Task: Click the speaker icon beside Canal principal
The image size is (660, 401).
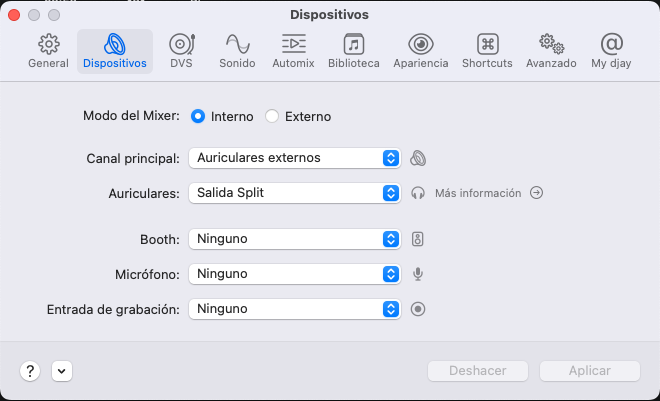Action: point(419,158)
